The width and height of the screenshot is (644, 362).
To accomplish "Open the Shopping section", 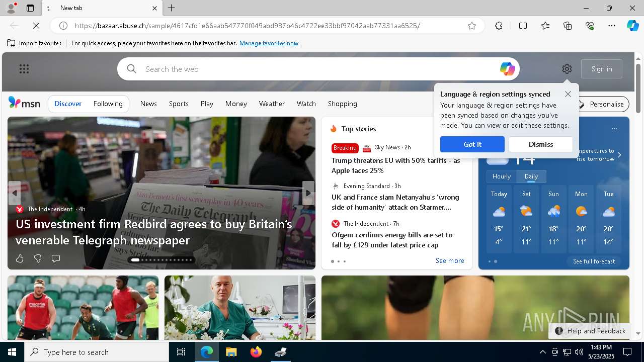I will (x=343, y=104).
